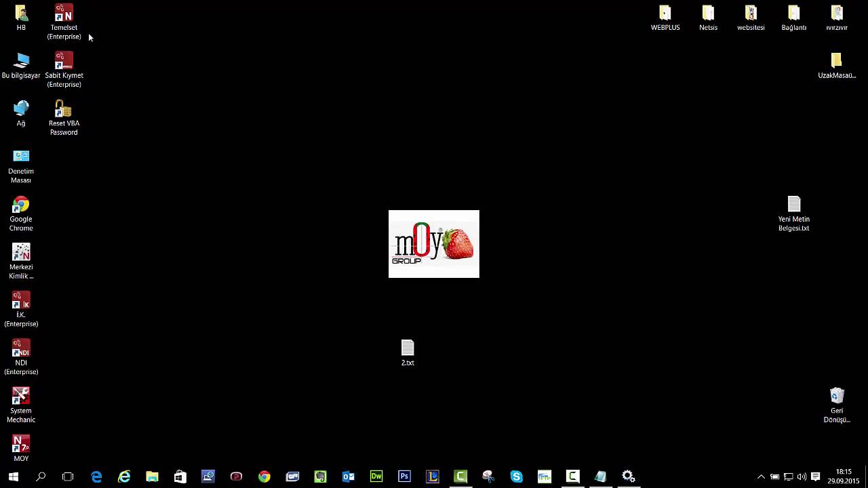Image resolution: width=868 pixels, height=488 pixels.
Task: Select Bu bilgisayar desktop icon
Action: 21,66
